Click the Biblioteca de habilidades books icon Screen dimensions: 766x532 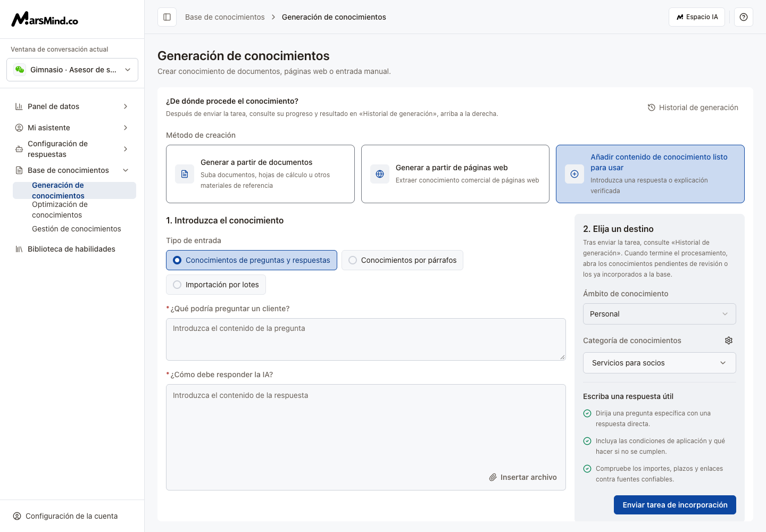[x=19, y=249]
